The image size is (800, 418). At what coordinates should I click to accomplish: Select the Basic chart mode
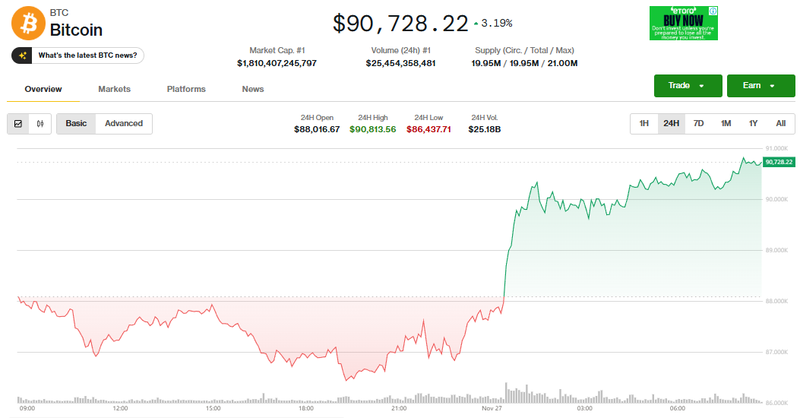click(x=76, y=124)
